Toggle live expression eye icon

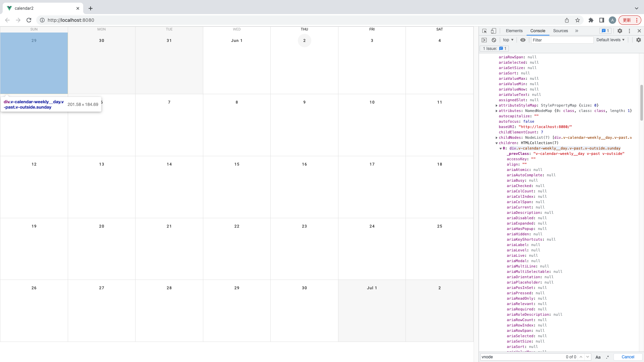pos(523,40)
